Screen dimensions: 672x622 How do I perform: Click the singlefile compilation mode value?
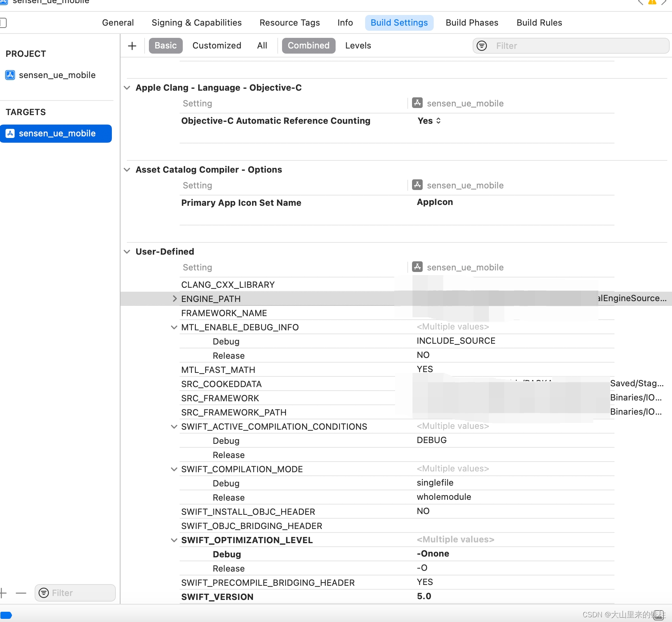435,482
